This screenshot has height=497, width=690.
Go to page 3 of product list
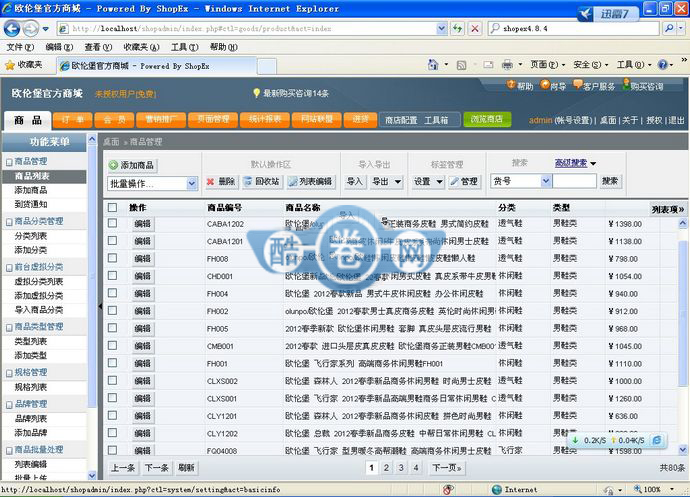tap(401, 468)
